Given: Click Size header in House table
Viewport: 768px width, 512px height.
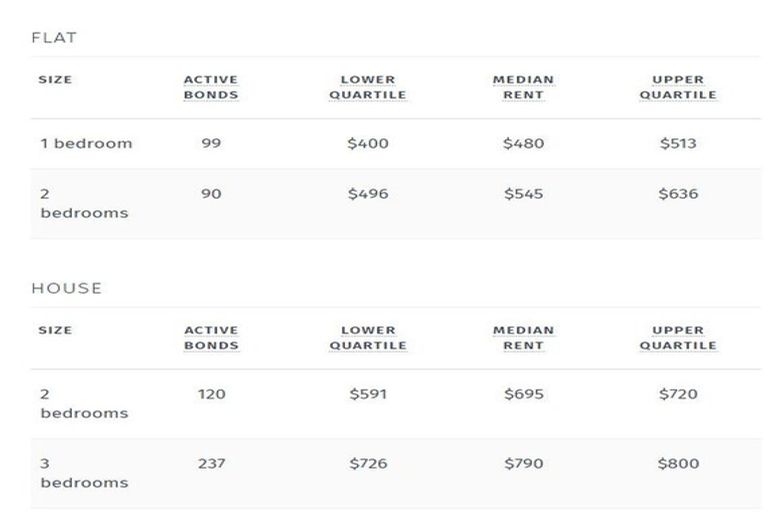Looking at the screenshot, I should [x=55, y=330].
